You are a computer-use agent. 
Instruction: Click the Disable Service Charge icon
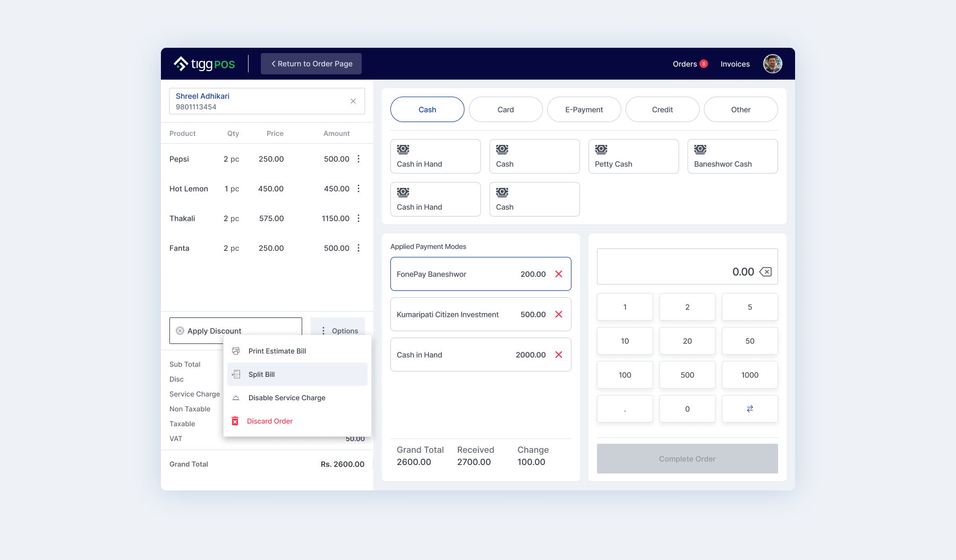[236, 398]
